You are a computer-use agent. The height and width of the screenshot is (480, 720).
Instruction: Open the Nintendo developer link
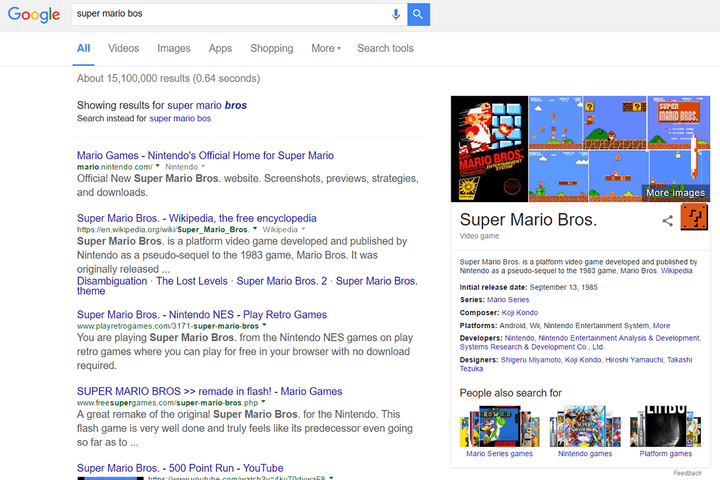[519, 338]
